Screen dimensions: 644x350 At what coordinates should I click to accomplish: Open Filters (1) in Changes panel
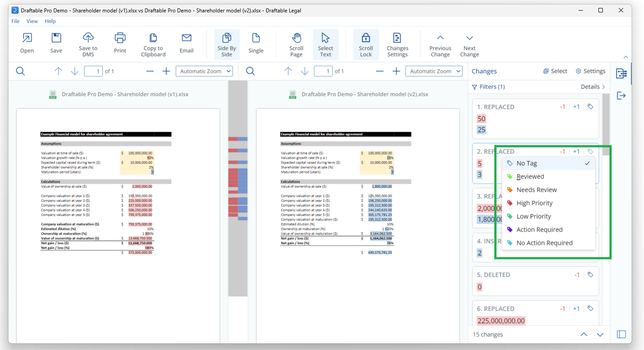click(488, 87)
